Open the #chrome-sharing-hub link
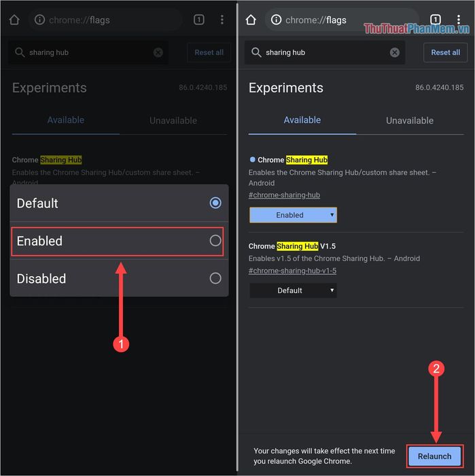475x476 pixels. click(284, 195)
